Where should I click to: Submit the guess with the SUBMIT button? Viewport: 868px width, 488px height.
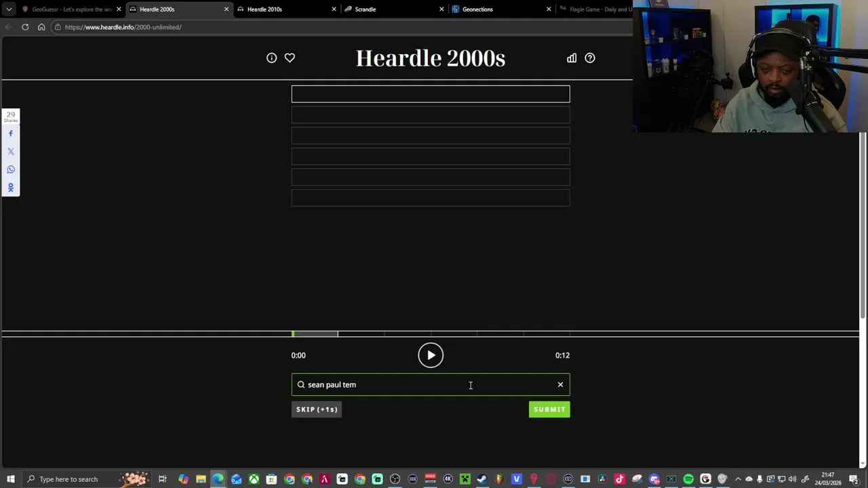[549, 409]
